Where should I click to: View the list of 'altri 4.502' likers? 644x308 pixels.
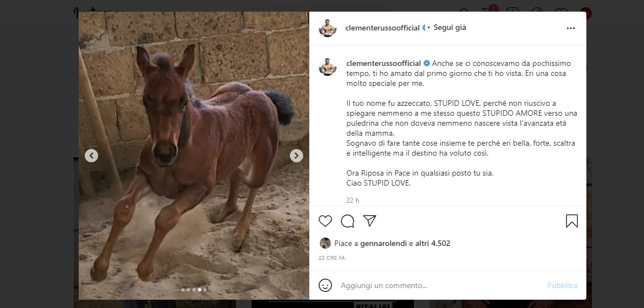(x=433, y=243)
